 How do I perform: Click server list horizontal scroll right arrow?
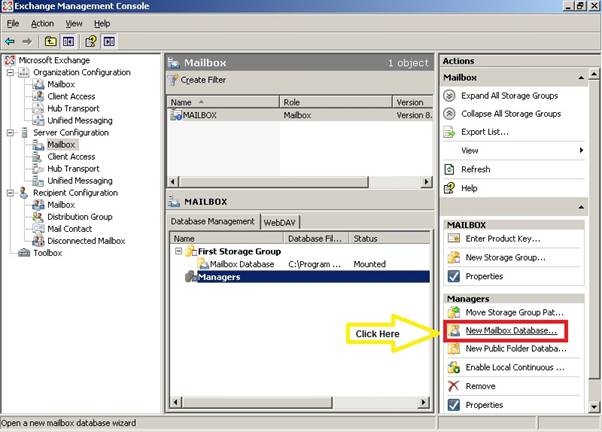pyautogui.click(x=426, y=181)
